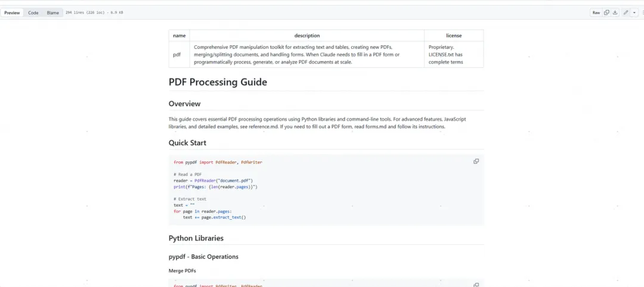Viewport: 644px width, 287px height.
Task: Click the '# Extract text' comment
Action: [x=190, y=199]
